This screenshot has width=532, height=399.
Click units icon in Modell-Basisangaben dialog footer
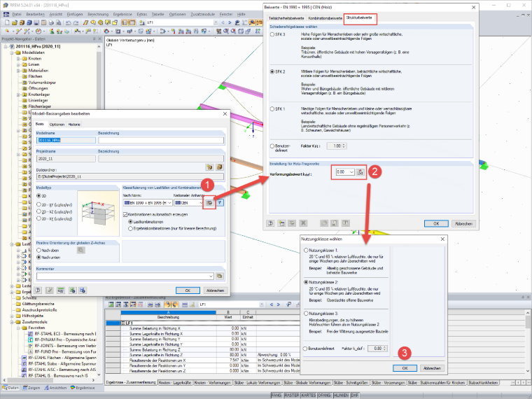click(x=60, y=290)
